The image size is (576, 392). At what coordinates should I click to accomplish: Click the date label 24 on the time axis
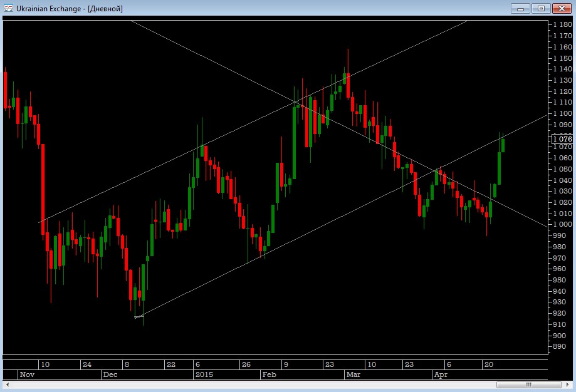(86, 364)
